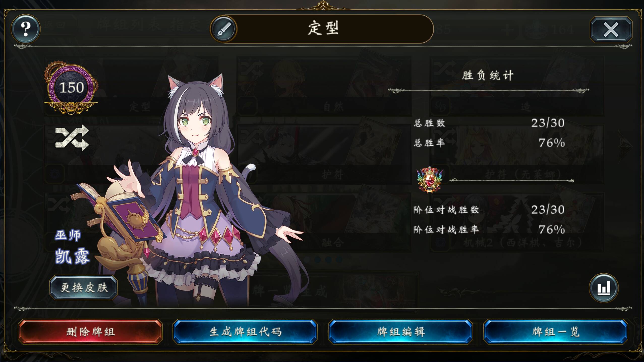Image resolution: width=644 pixels, height=362 pixels.
Task: Select the 150 purple cost badge
Action: click(x=71, y=87)
